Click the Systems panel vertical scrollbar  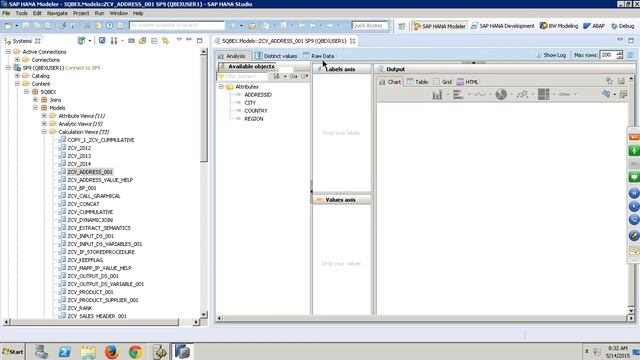[x=204, y=109]
